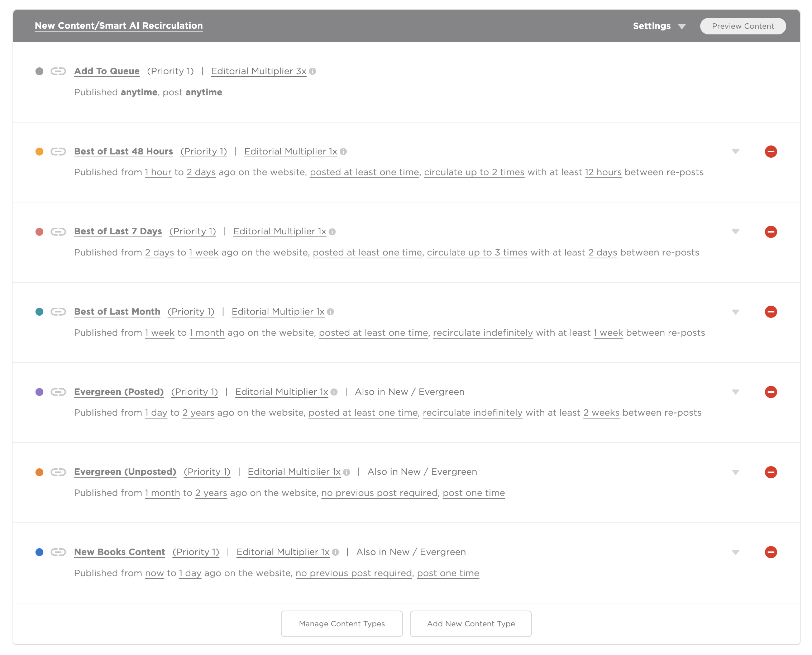This screenshot has height=655, width=812.
Task: Click Add New Content Type button
Action: click(471, 624)
